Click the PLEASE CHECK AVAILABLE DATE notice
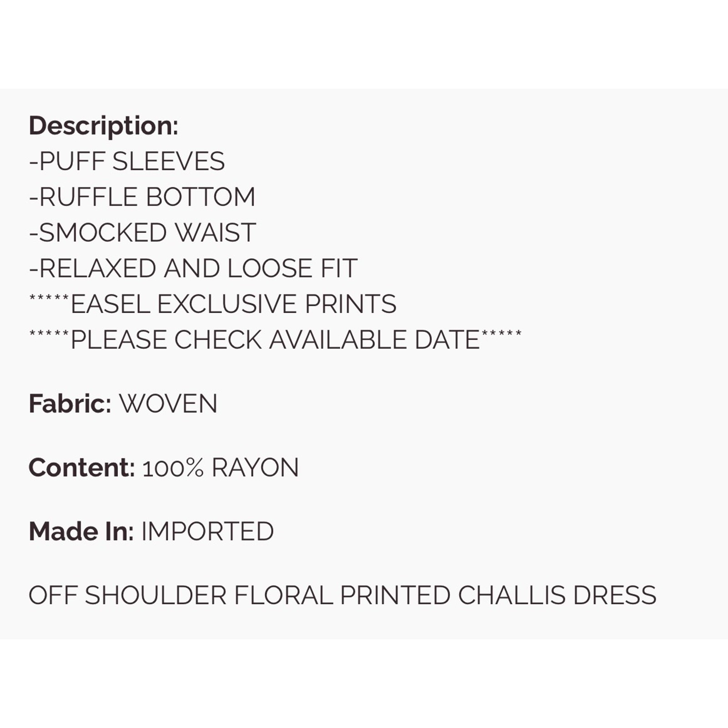The height and width of the screenshot is (728, 728). click(275, 340)
